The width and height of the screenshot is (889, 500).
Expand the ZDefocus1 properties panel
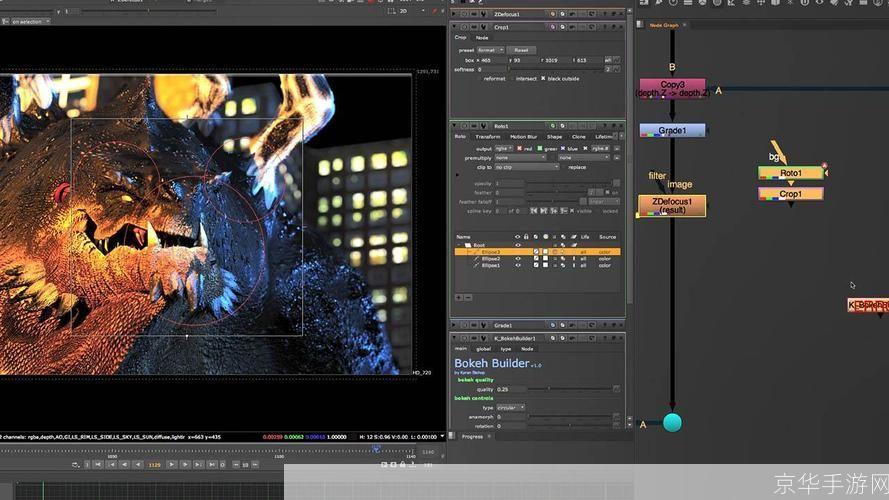(455, 14)
